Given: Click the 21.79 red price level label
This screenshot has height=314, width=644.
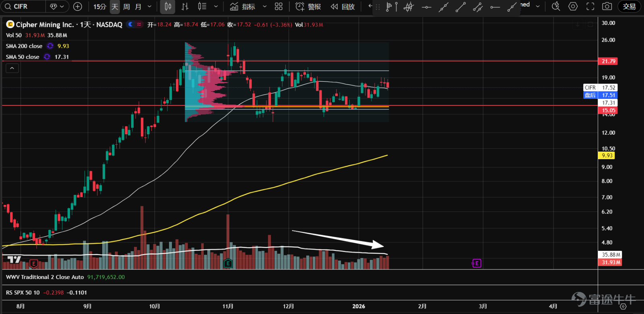Looking at the screenshot, I should [608, 61].
